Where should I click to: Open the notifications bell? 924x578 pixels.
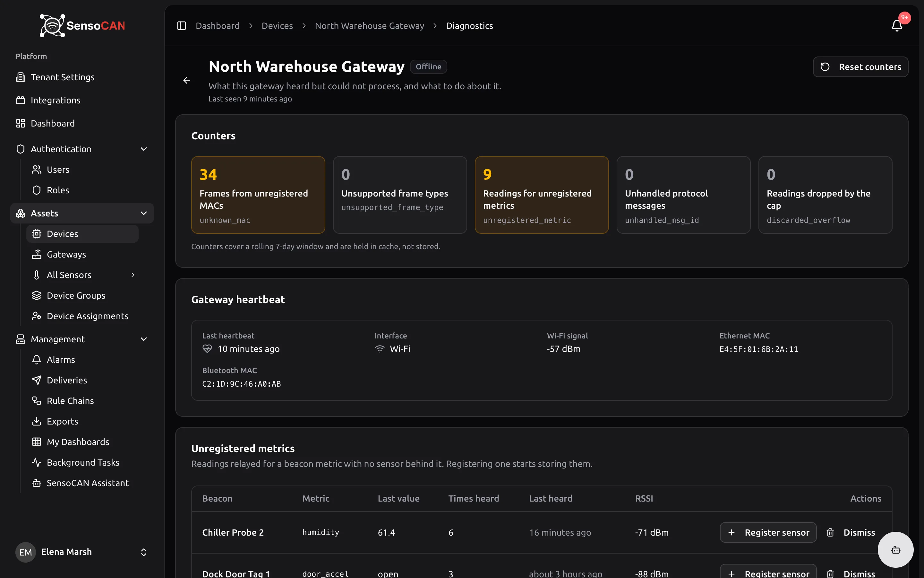click(x=897, y=26)
